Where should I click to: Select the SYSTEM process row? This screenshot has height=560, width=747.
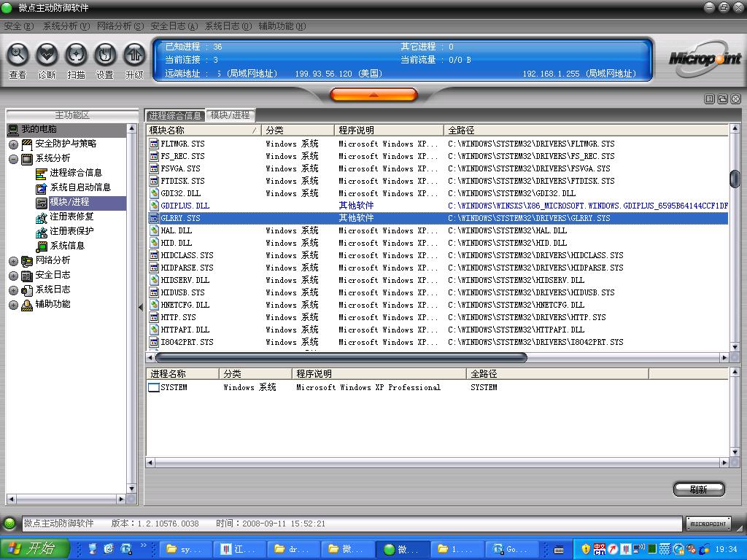click(438, 388)
